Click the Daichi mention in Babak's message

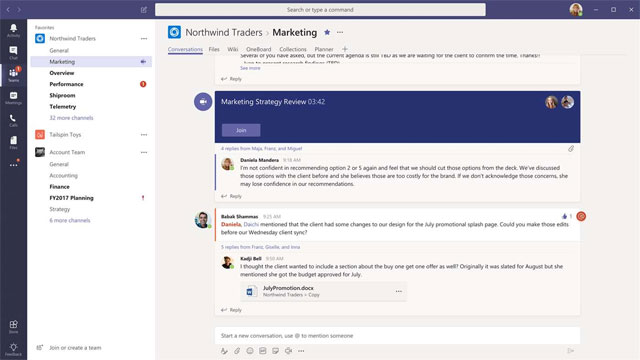251,224
